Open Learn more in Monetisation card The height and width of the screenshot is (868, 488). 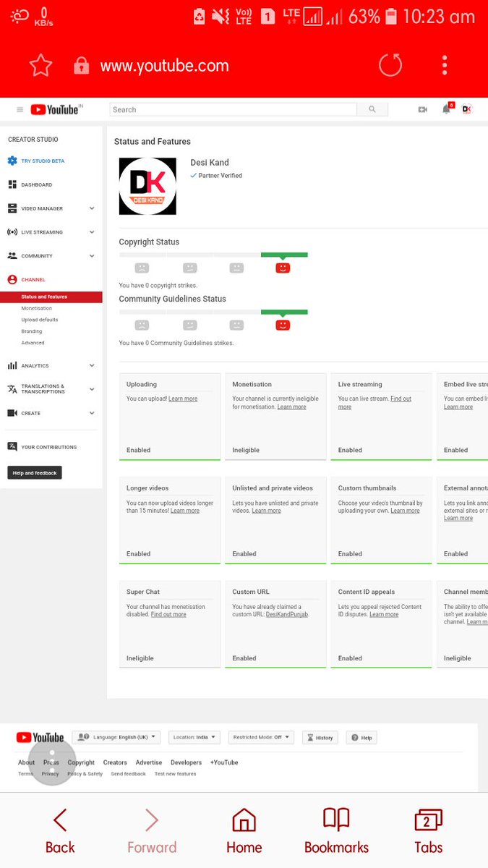pos(291,407)
